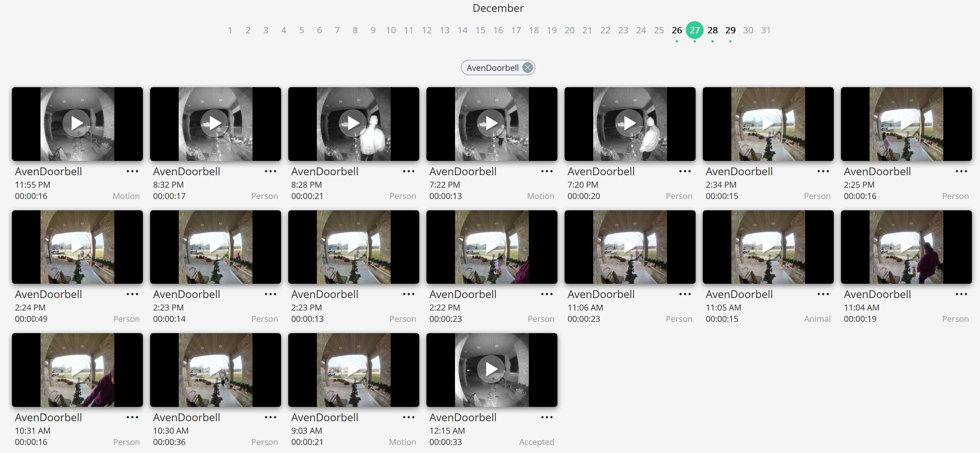This screenshot has height=453, width=980.
Task: Open three-dot menu for 8:32 PM clip
Action: [x=270, y=171]
